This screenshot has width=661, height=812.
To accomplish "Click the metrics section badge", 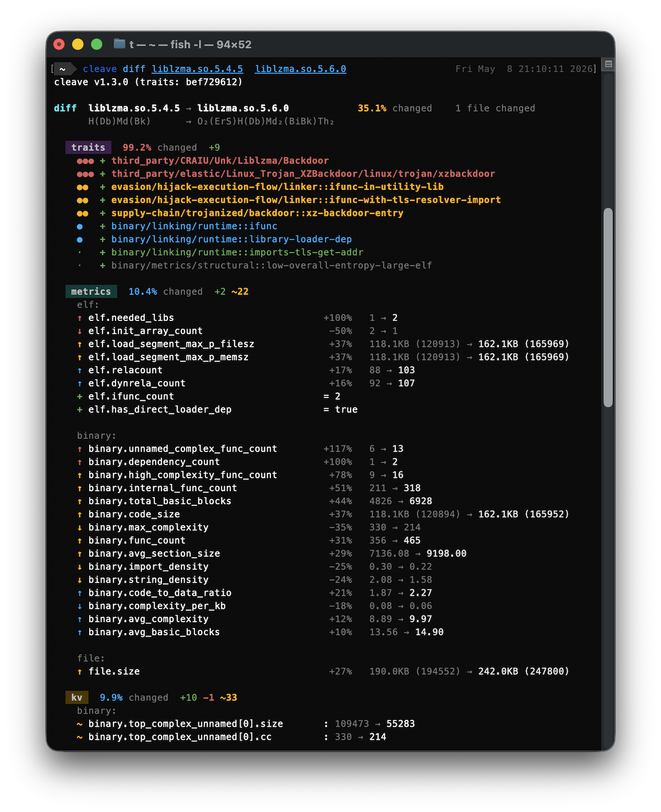I will tap(91, 292).
